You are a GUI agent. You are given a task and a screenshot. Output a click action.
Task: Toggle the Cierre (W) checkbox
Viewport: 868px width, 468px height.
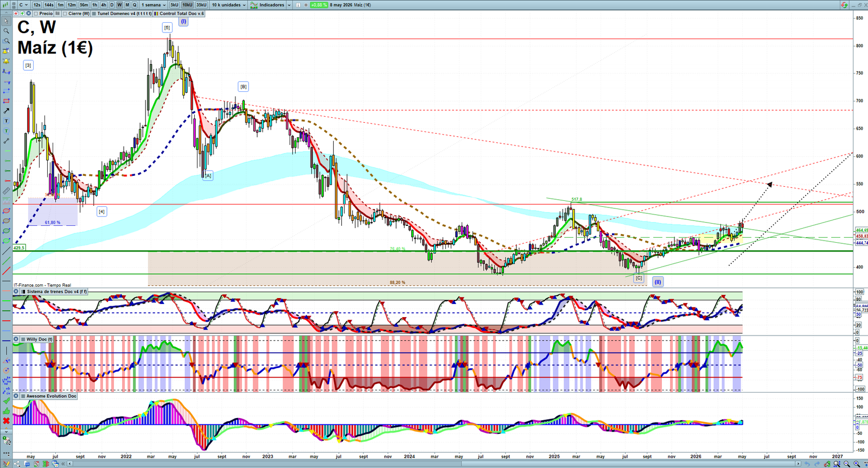coord(65,14)
